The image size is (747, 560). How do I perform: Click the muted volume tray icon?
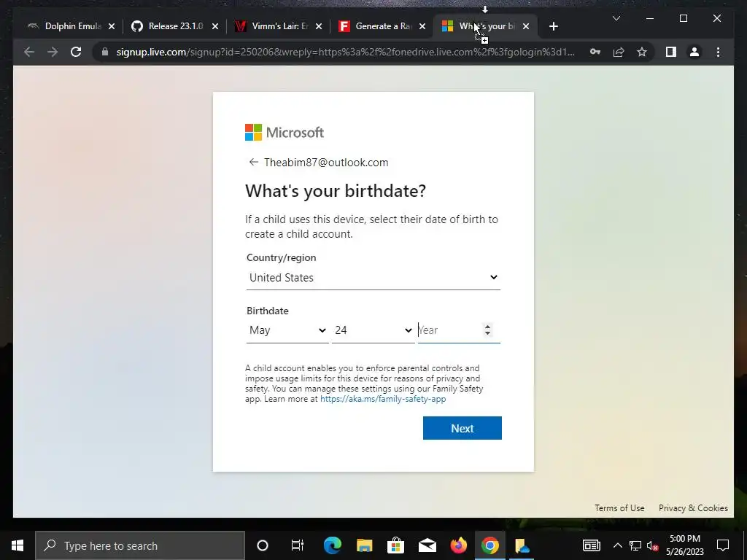point(653,545)
